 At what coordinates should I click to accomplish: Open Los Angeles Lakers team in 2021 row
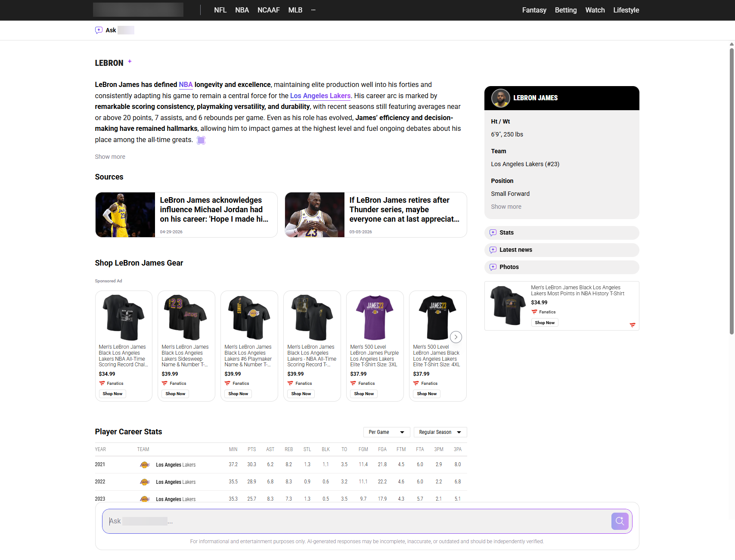pos(176,465)
